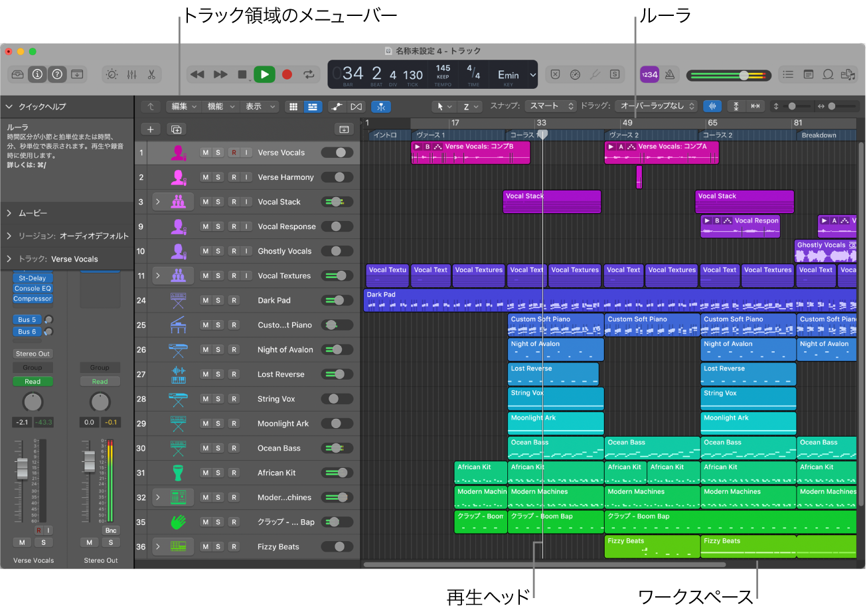Screen dimensions: 867x616
Task: Expand the Vocal Stack track folder
Action: (x=158, y=202)
